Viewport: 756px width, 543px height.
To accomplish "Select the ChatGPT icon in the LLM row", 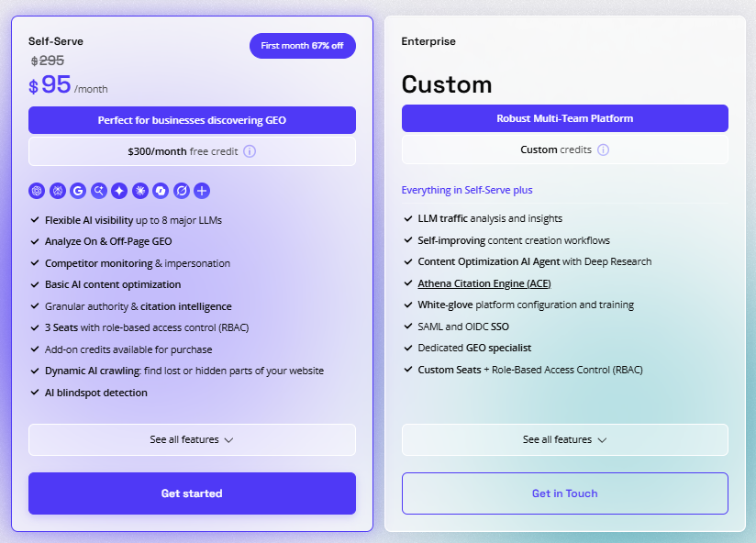I will (x=37, y=191).
